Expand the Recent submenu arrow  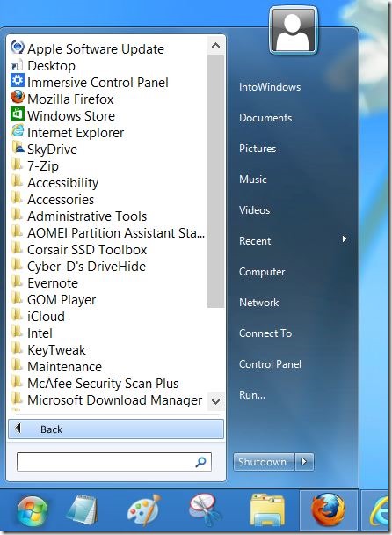[345, 239]
